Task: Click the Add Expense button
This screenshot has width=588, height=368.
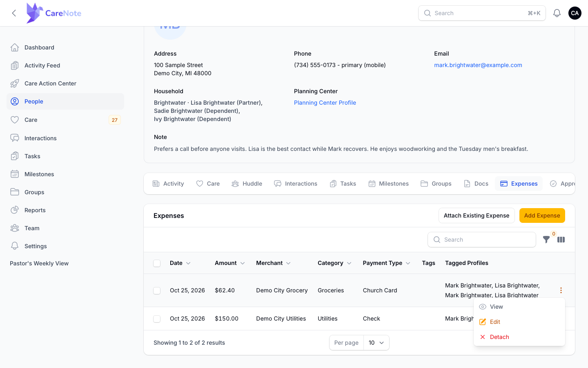Action: [x=542, y=215]
